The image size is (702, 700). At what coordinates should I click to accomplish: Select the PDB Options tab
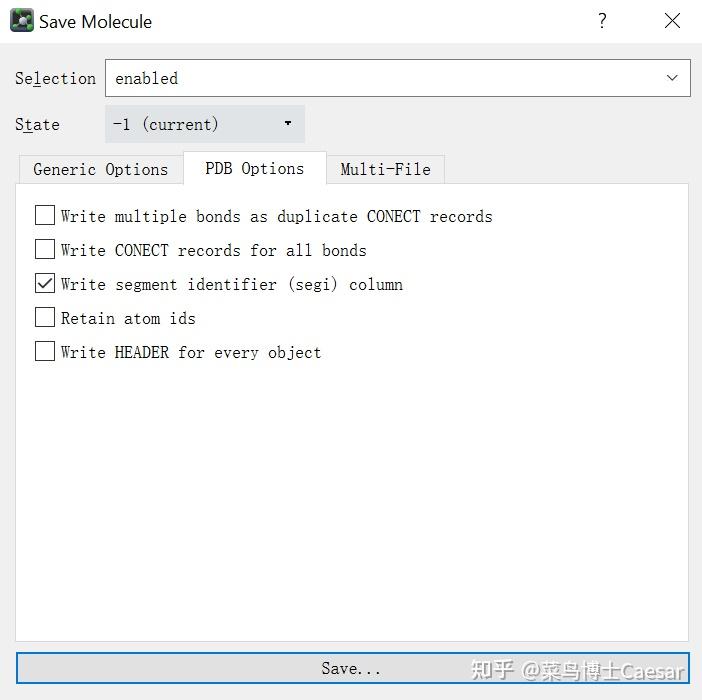click(254, 168)
